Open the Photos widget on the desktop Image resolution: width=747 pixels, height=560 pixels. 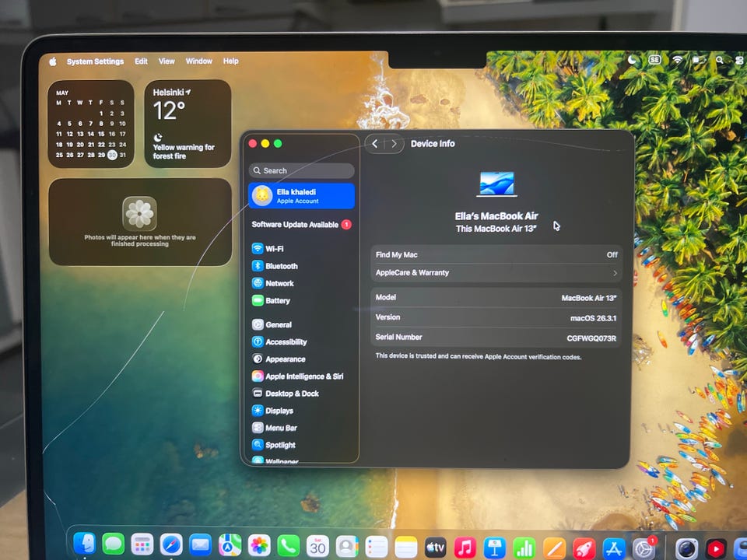click(x=140, y=222)
